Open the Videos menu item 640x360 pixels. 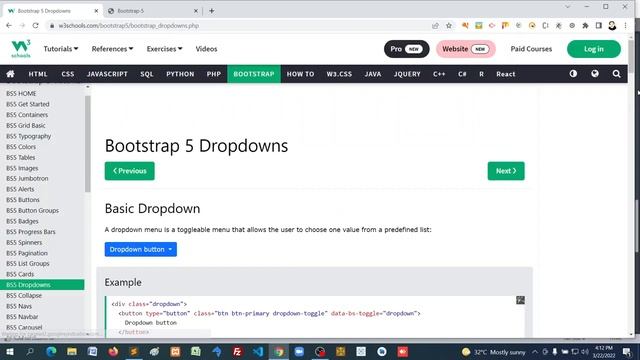coord(206,49)
